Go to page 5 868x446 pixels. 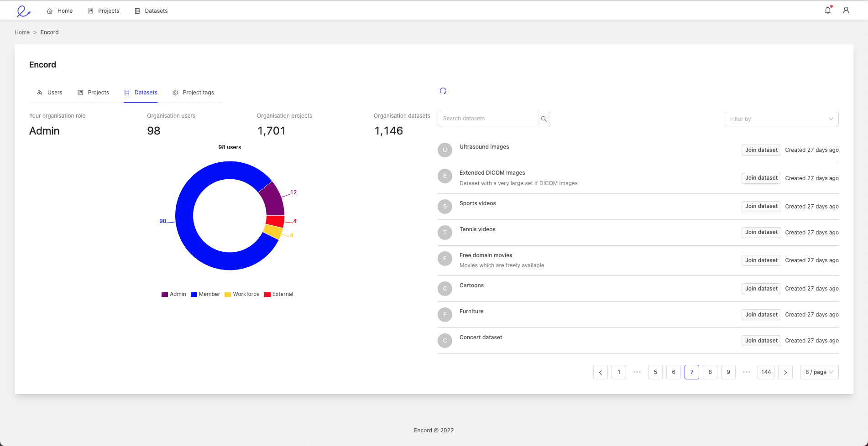point(655,372)
